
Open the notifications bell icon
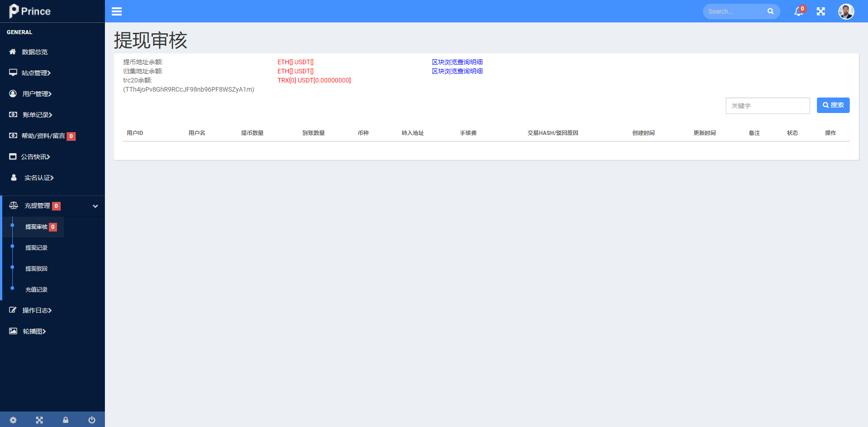798,11
